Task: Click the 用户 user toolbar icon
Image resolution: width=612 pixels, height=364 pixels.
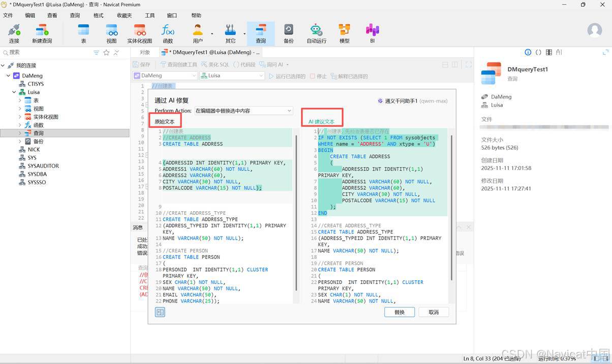Action: [198, 34]
